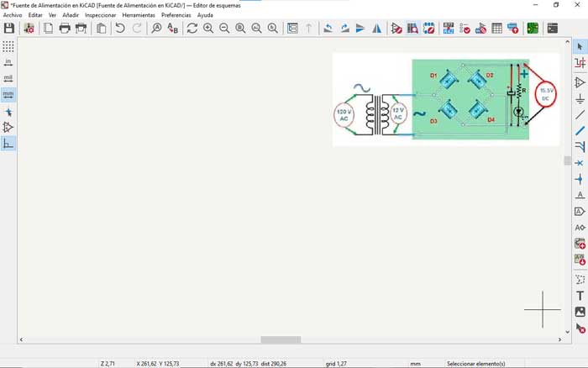Switch units to millimeters (mm)
The height and width of the screenshot is (368, 588).
(8, 95)
